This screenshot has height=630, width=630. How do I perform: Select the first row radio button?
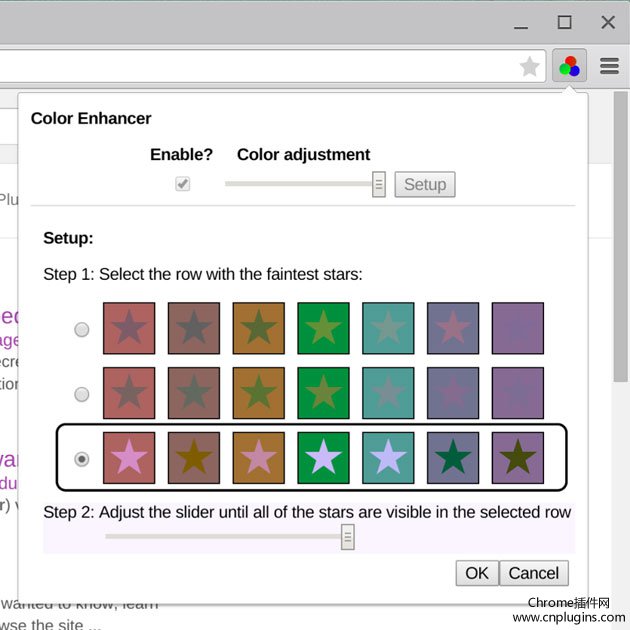[x=82, y=329]
